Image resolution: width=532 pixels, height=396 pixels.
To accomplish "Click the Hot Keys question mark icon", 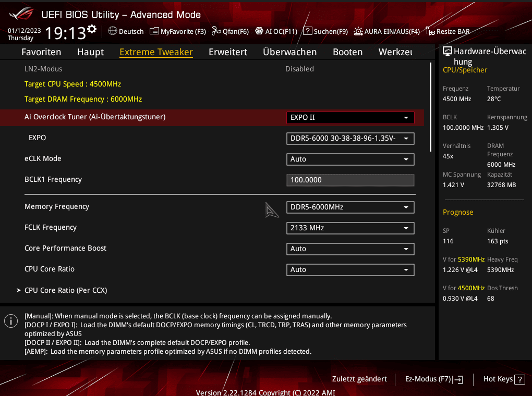I will click(x=519, y=379).
